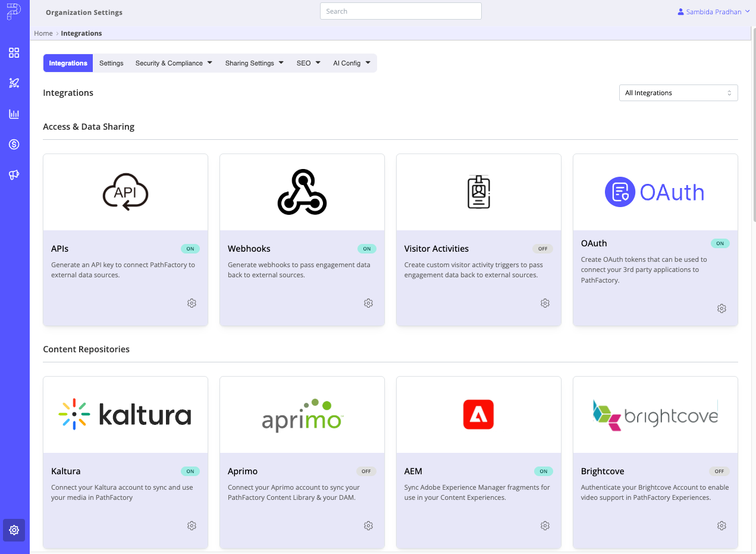This screenshot has width=756, height=554.
Task: Click the Brightcove logo thumbnail
Action: pyautogui.click(x=655, y=415)
